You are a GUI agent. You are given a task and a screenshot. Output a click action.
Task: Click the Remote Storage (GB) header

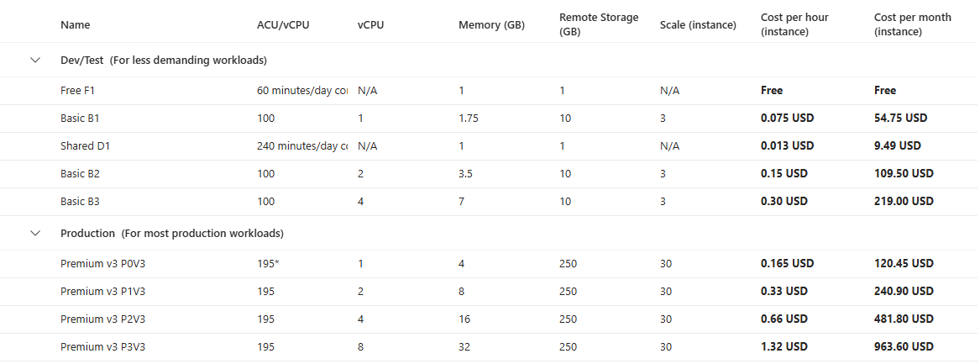click(x=598, y=24)
